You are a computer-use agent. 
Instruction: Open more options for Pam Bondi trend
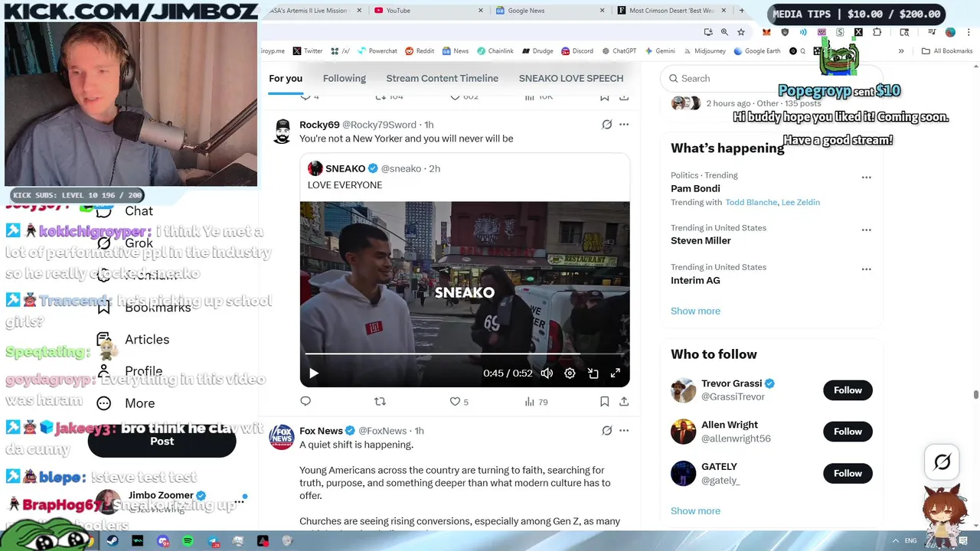tap(866, 177)
